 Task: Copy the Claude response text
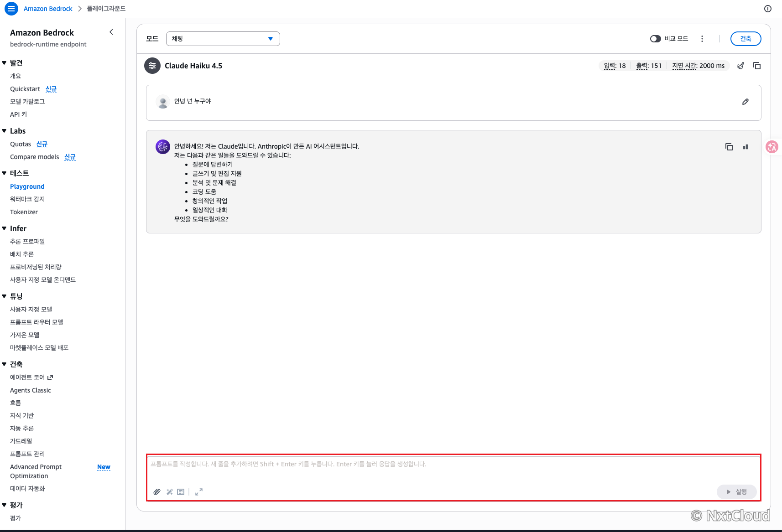(x=729, y=147)
